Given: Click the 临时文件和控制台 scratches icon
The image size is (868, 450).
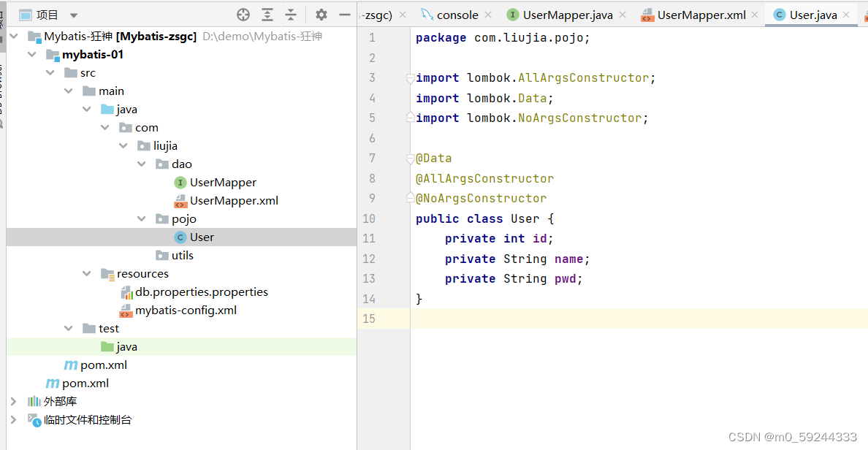Looking at the screenshot, I should point(34,421).
